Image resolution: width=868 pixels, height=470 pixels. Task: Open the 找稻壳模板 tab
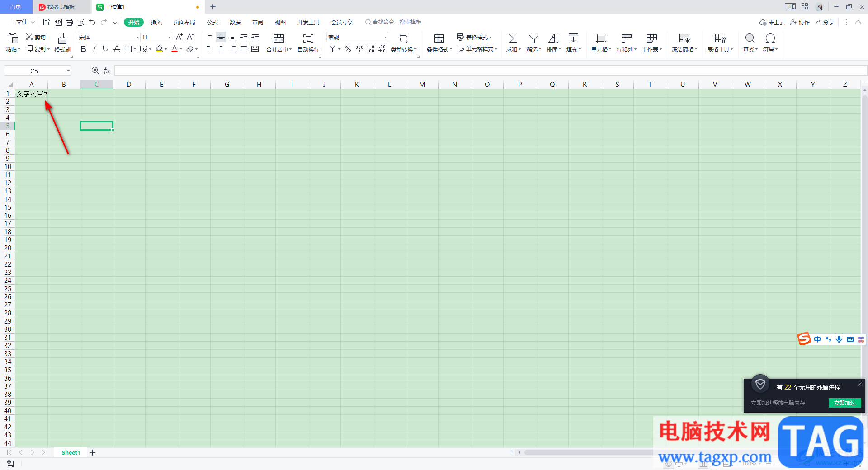tap(61, 7)
